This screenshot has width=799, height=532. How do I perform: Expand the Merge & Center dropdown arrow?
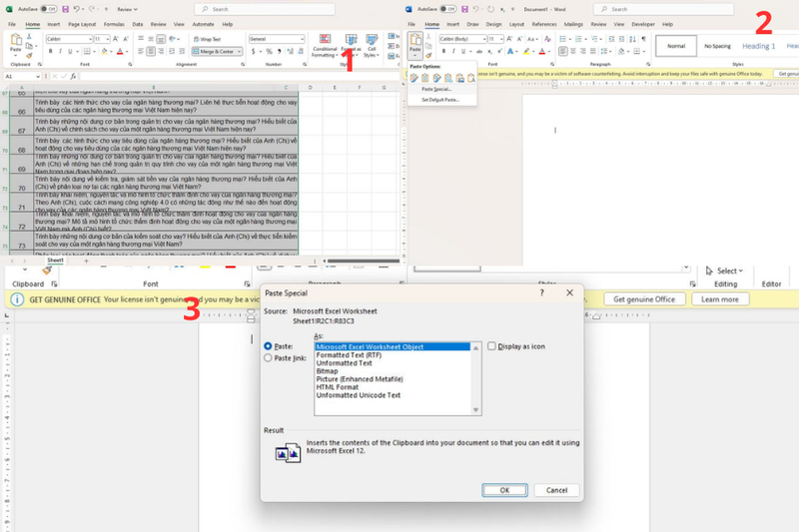click(x=239, y=52)
